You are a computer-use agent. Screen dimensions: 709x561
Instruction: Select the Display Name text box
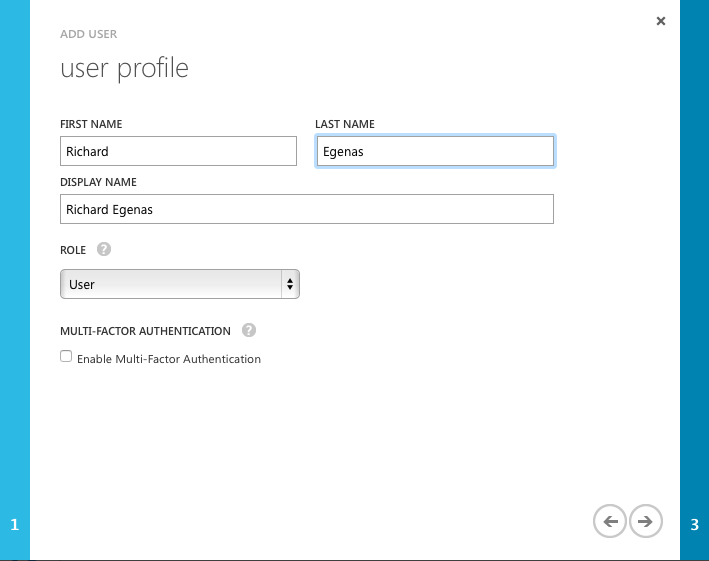(306, 209)
